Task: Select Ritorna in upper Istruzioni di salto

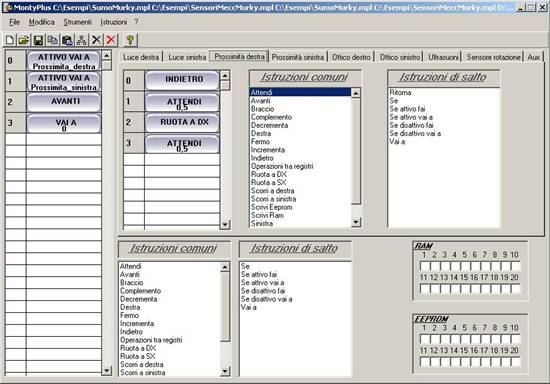Action: (400, 93)
